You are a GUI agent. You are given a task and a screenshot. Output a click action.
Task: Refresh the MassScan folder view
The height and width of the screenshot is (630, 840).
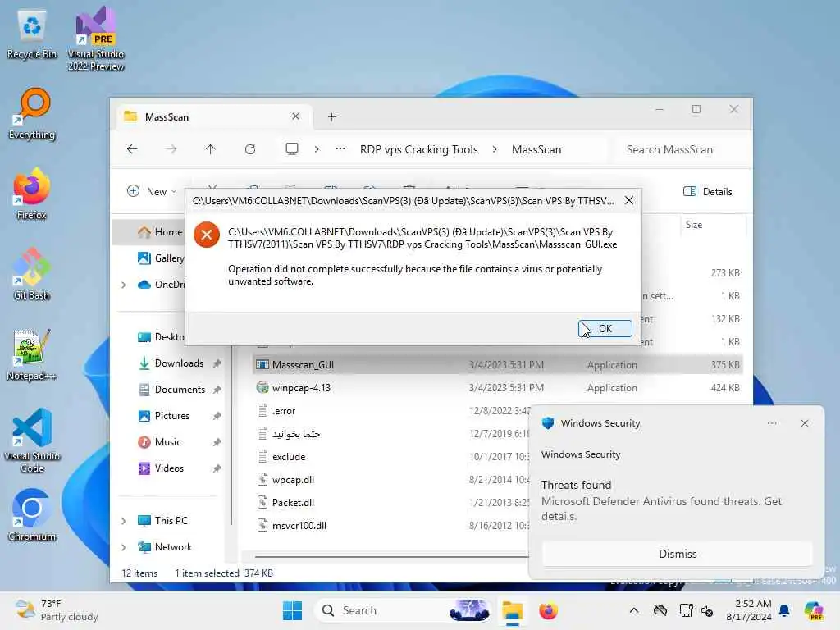(x=250, y=149)
